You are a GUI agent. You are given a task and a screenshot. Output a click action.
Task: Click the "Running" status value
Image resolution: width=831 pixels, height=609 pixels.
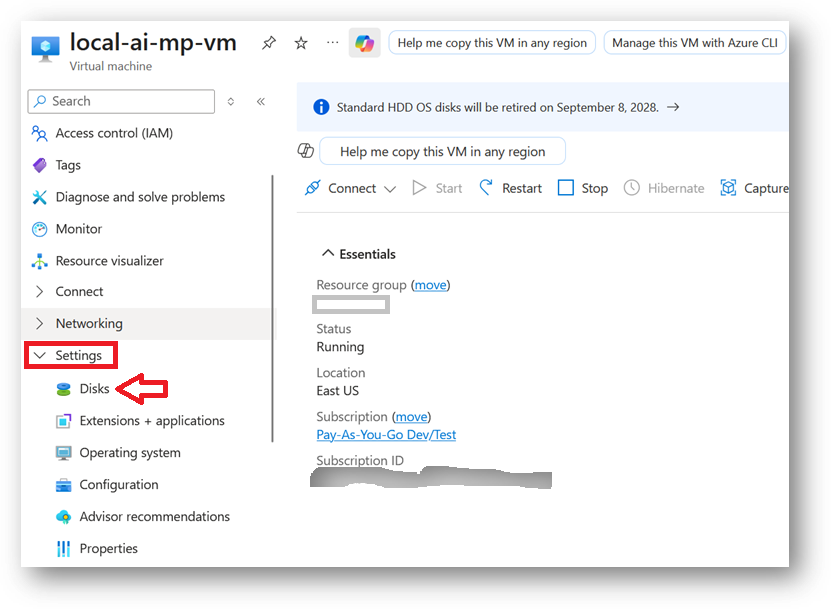[x=340, y=347]
